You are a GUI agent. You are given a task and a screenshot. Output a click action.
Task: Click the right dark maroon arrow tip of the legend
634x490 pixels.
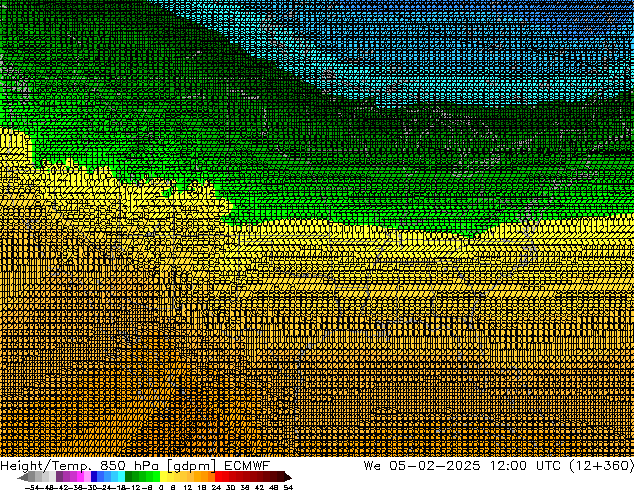tap(288, 477)
